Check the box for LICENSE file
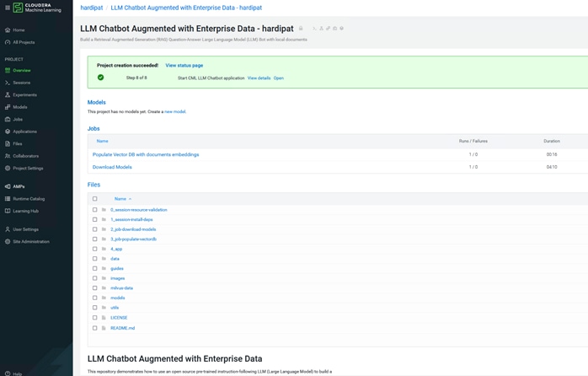Screen dimensions: 588x376 (x=95, y=318)
